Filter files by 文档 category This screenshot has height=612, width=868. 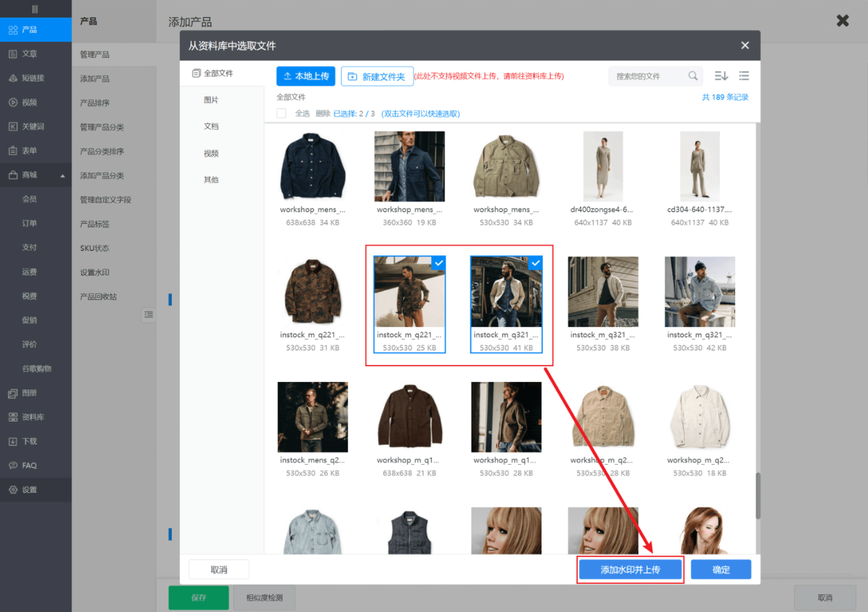[x=211, y=127]
